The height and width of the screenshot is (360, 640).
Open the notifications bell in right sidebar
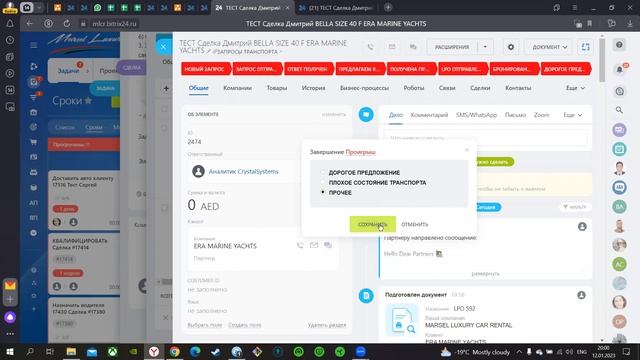[619, 69]
